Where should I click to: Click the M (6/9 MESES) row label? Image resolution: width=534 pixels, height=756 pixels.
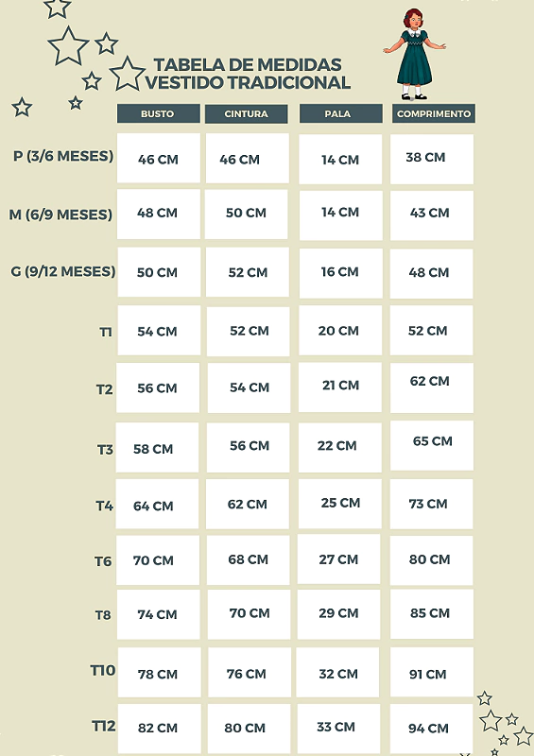point(60,215)
